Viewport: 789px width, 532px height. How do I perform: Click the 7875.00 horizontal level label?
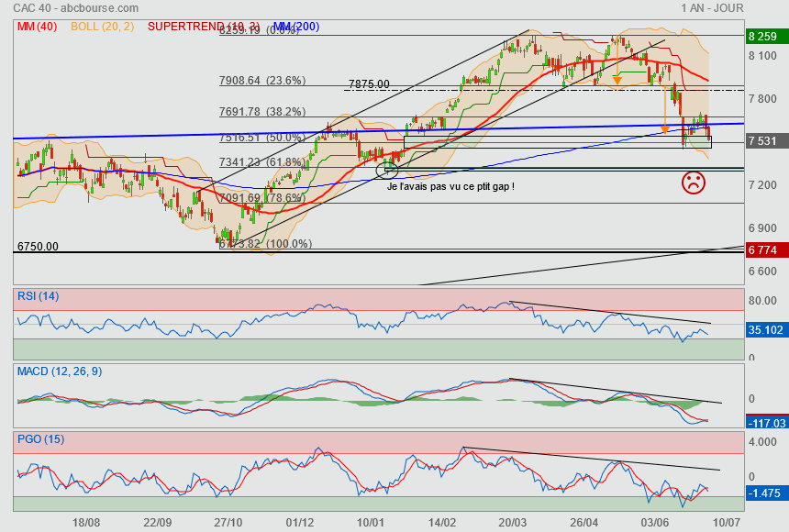[369, 84]
